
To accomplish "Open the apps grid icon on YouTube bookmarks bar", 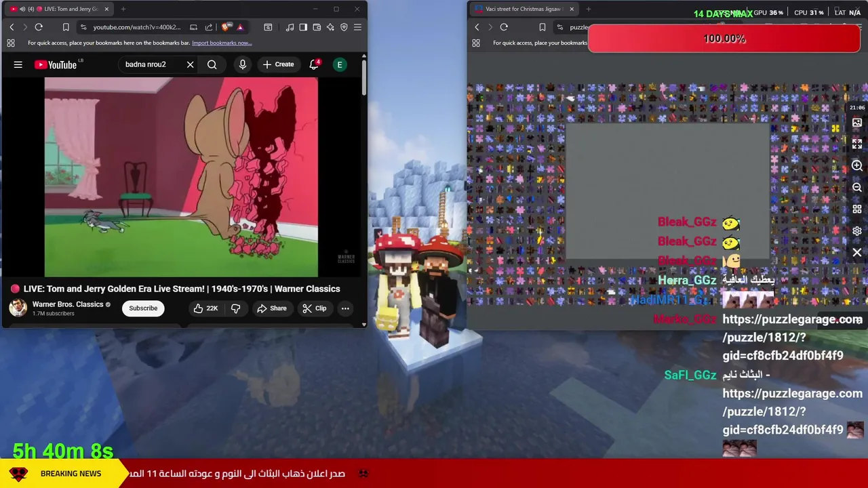I will (x=11, y=43).
